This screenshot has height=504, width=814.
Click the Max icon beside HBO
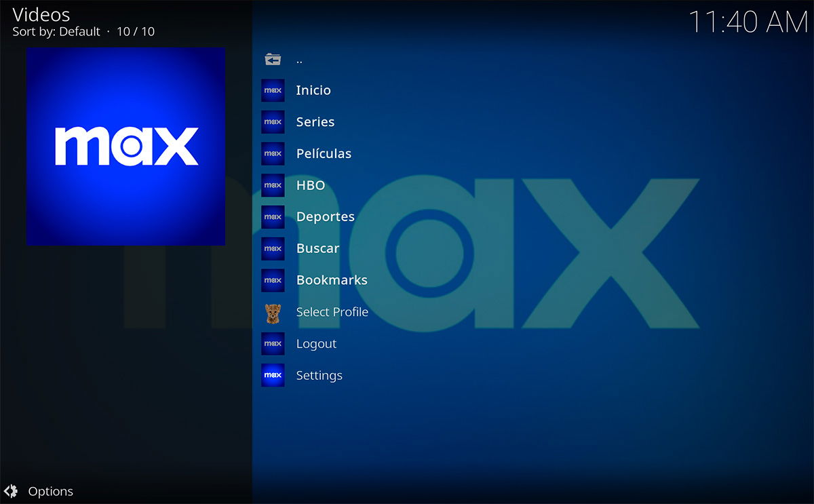(x=273, y=185)
